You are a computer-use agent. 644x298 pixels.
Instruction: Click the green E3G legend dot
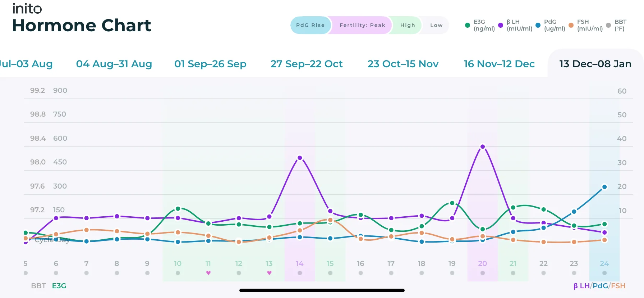click(x=467, y=25)
